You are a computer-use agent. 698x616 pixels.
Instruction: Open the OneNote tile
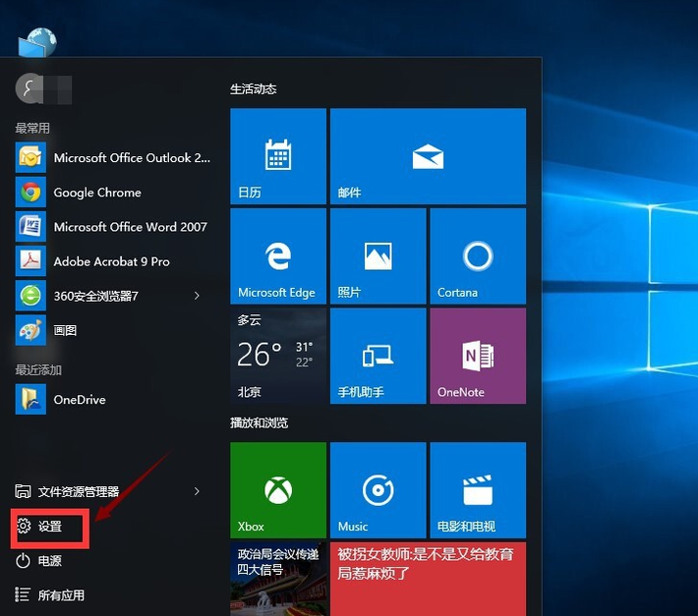click(477, 356)
